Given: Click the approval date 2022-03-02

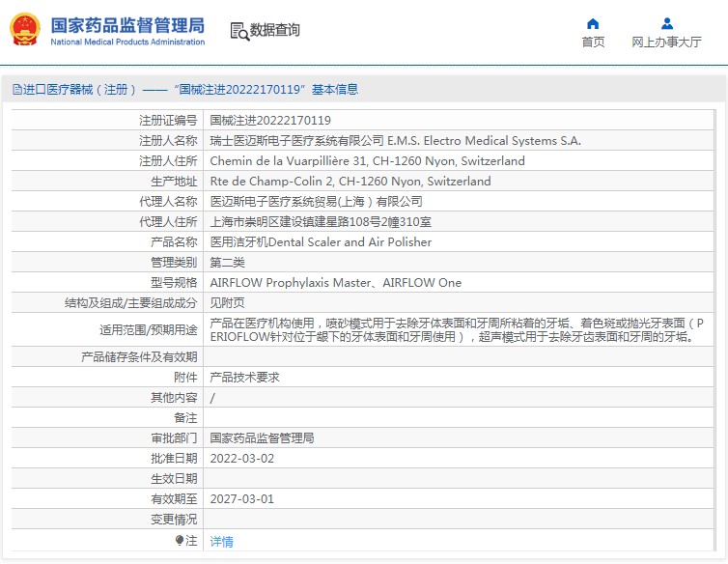Looking at the screenshot, I should click(242, 459).
